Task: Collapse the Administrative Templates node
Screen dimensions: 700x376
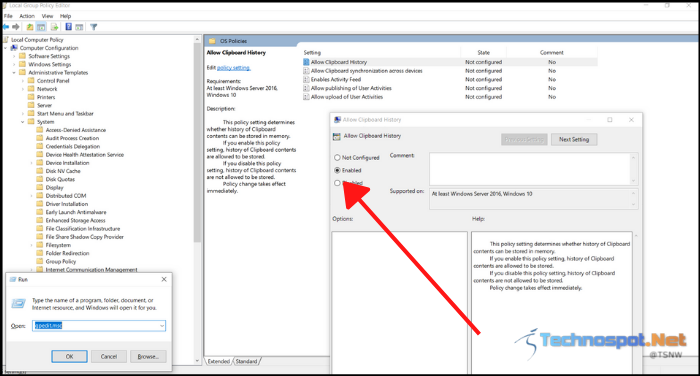Action: pyautogui.click(x=14, y=72)
